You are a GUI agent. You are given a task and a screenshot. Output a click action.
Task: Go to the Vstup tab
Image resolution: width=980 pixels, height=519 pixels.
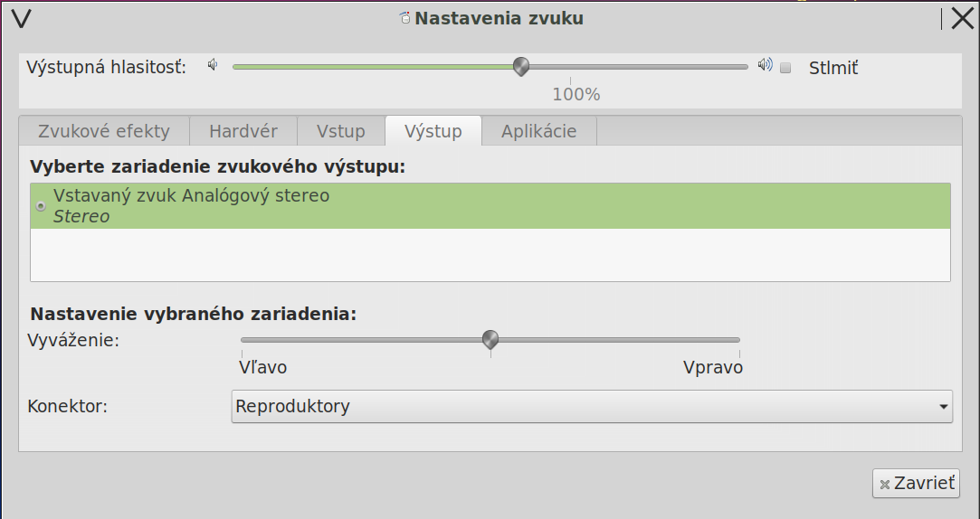(341, 131)
